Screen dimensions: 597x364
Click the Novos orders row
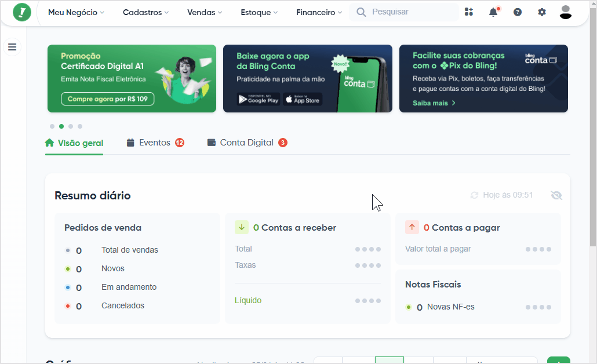click(95, 269)
